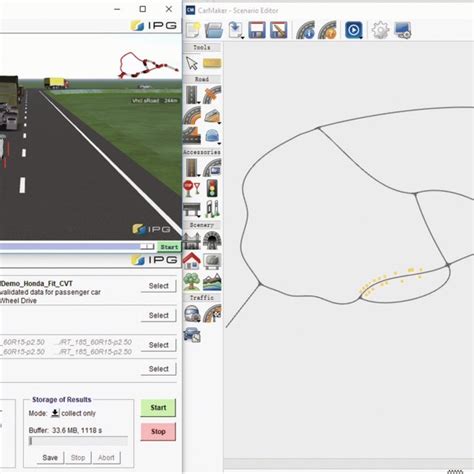Click the second Select button below the vehicle row

(x=159, y=315)
